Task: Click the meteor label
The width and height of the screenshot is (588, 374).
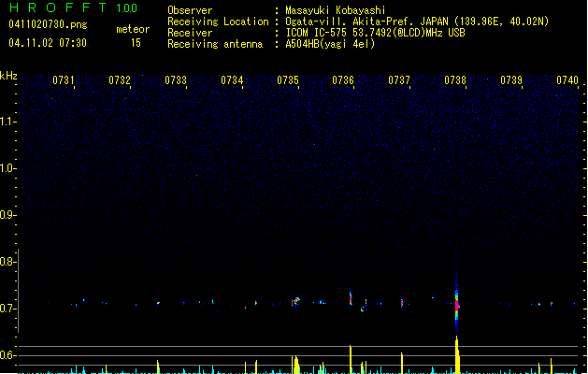Action: [x=133, y=29]
